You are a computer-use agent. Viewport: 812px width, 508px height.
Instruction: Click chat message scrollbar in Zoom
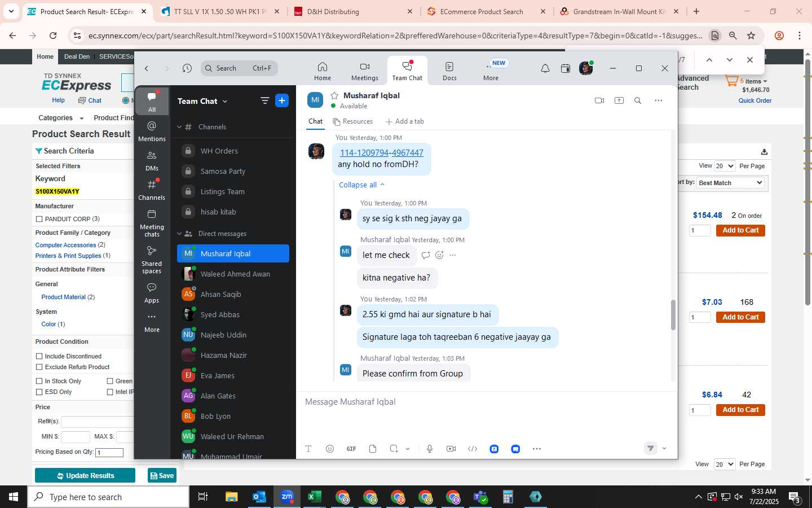[673, 315]
